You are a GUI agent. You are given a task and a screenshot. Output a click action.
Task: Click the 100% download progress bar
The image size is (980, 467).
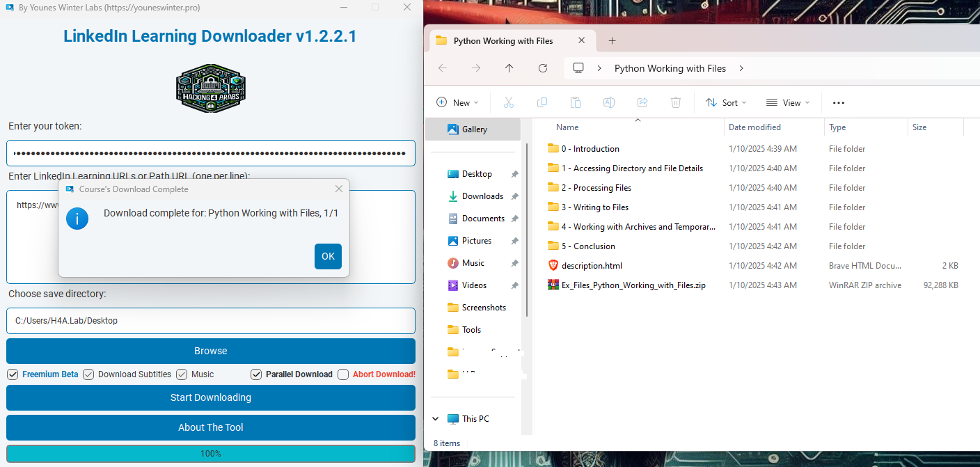coord(210,453)
